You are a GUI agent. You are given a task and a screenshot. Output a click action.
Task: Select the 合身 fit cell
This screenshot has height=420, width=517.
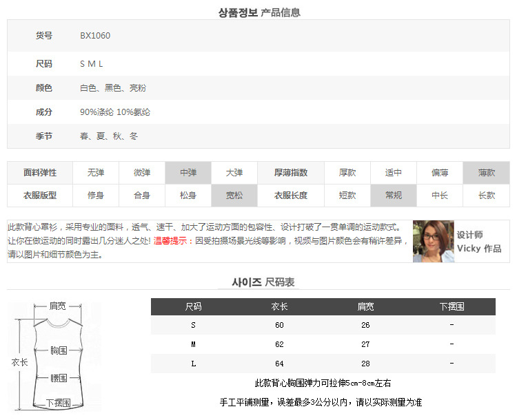pos(142,196)
